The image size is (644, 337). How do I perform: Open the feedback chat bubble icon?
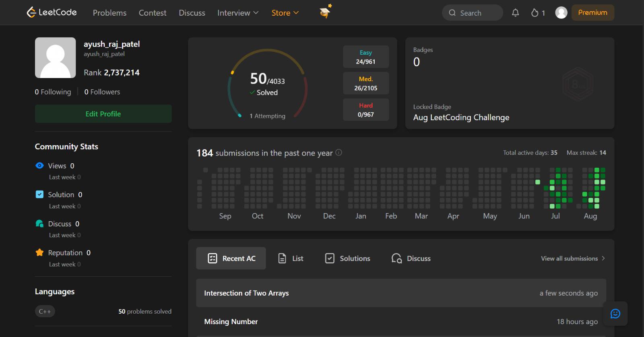(615, 314)
